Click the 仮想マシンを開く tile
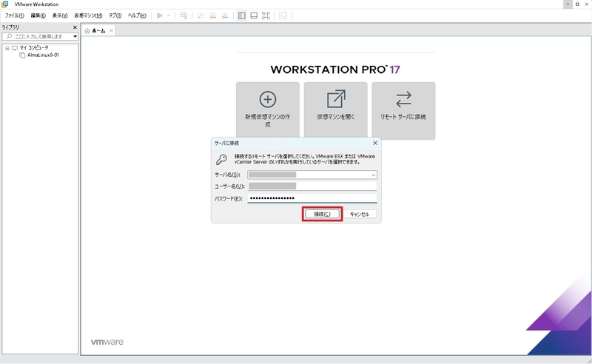592x364 pixels. (336, 110)
